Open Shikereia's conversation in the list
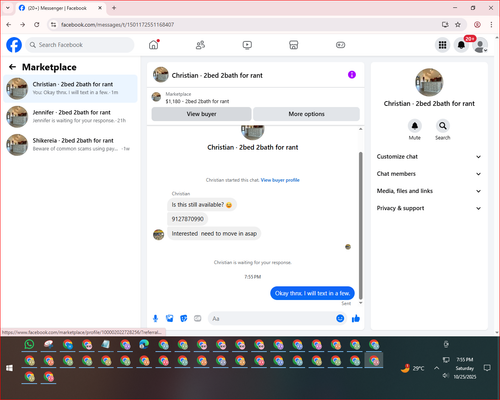This screenshot has height=400, width=500. tap(70, 144)
